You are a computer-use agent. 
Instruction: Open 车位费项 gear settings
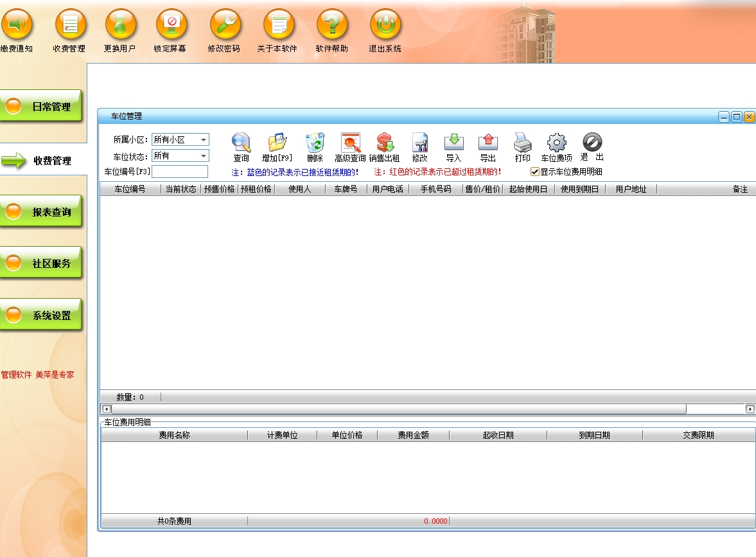[x=556, y=143]
